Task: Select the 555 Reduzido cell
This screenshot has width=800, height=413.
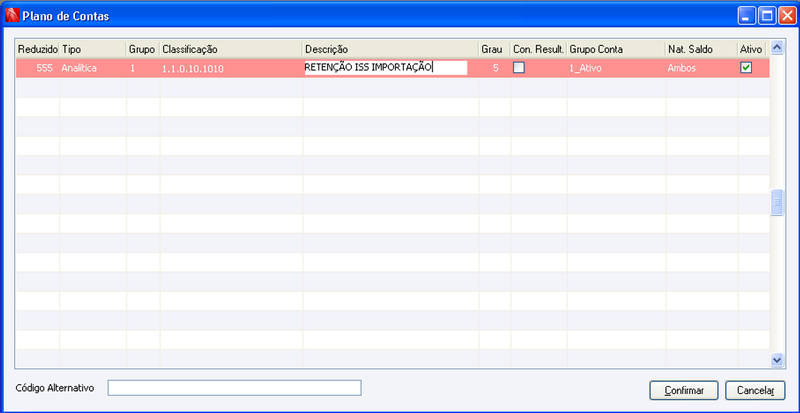Action: pyautogui.click(x=38, y=68)
